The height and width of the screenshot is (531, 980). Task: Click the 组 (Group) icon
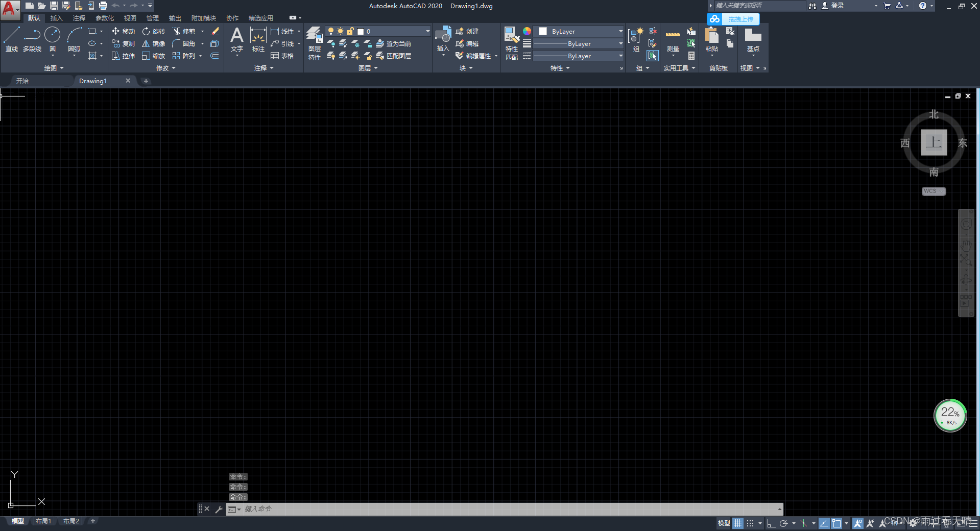(636, 40)
